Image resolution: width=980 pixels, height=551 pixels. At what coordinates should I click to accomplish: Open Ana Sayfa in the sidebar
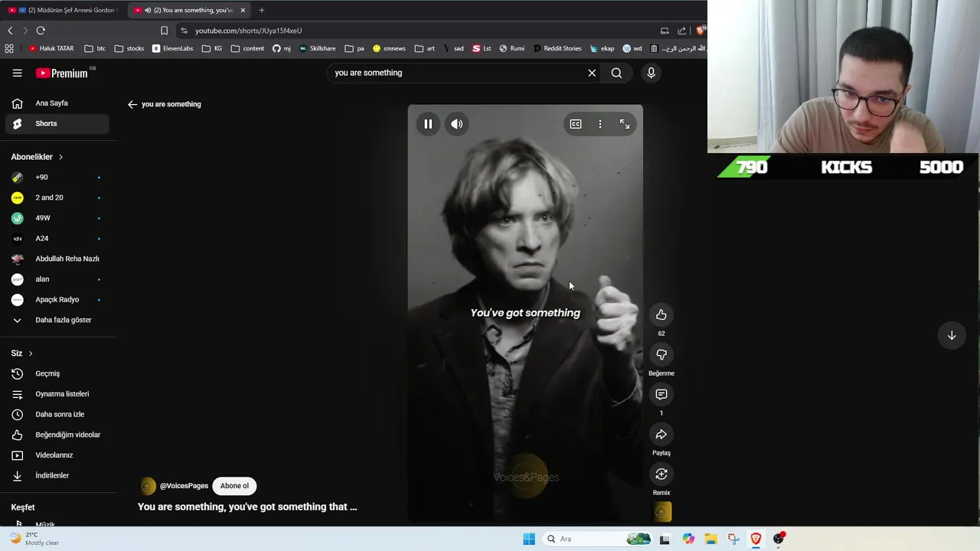57,103
